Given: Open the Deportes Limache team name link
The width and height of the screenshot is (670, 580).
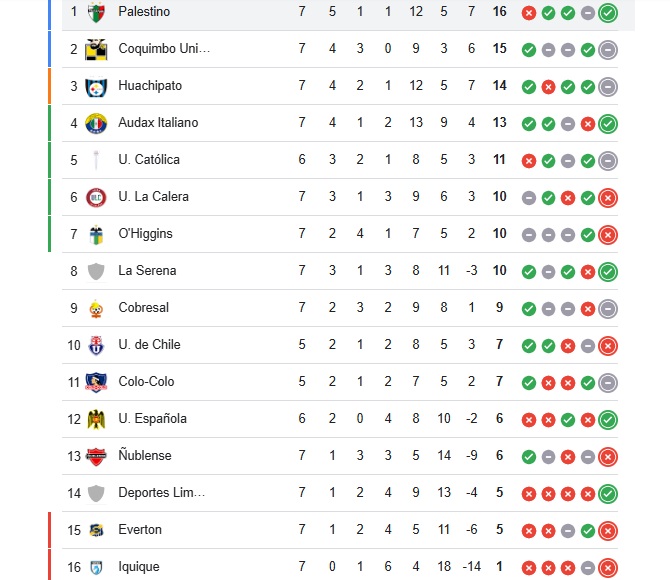Looking at the screenshot, I should click(x=161, y=493).
